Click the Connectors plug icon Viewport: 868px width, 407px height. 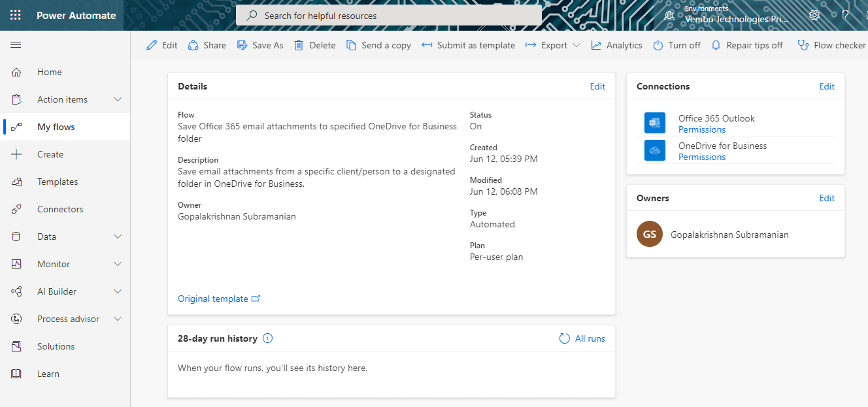point(17,210)
